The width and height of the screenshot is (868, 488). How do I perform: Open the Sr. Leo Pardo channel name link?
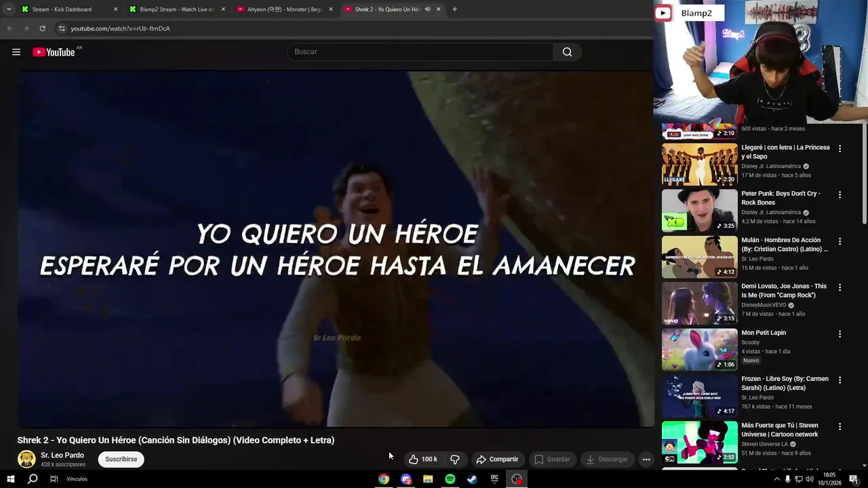62,455
